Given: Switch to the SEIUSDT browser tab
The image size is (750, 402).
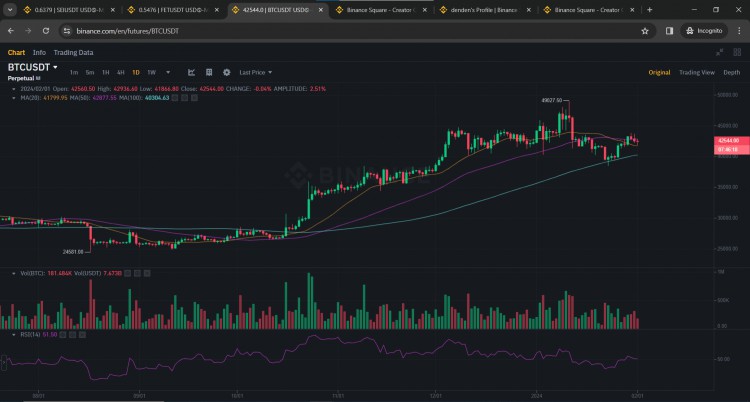Looking at the screenshot, I should click(68, 10).
